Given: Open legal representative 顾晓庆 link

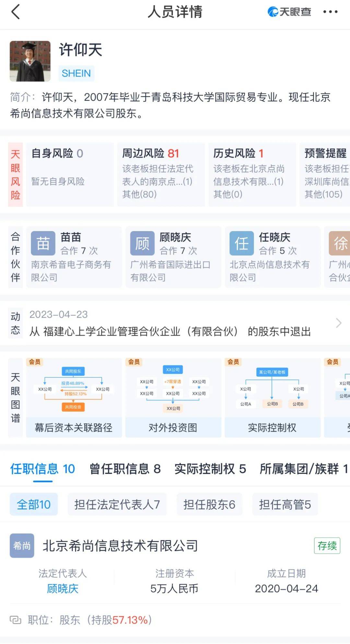Looking at the screenshot, I should tap(63, 588).
